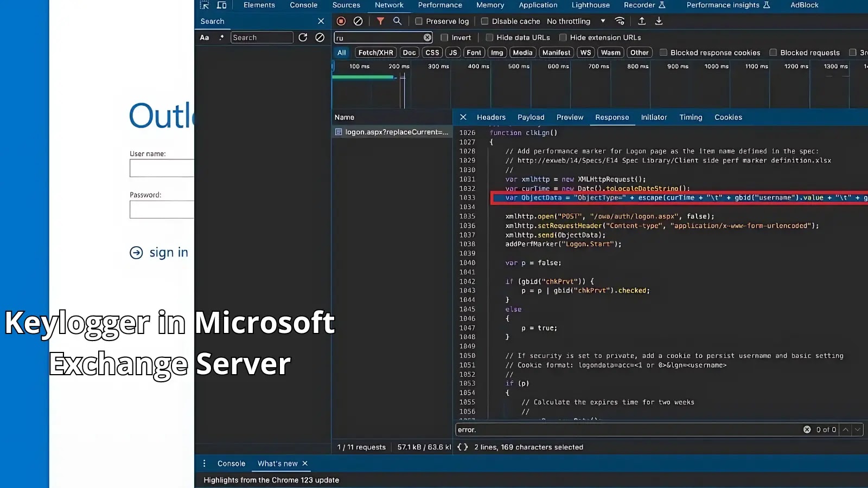Show the Preview tab
The height and width of the screenshot is (488, 868).
(570, 117)
